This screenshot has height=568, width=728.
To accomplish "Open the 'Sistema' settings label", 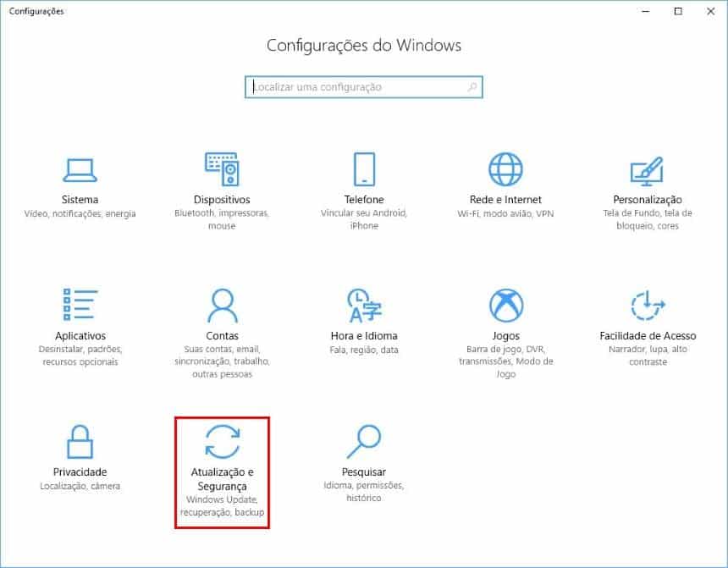I will pyautogui.click(x=80, y=200).
